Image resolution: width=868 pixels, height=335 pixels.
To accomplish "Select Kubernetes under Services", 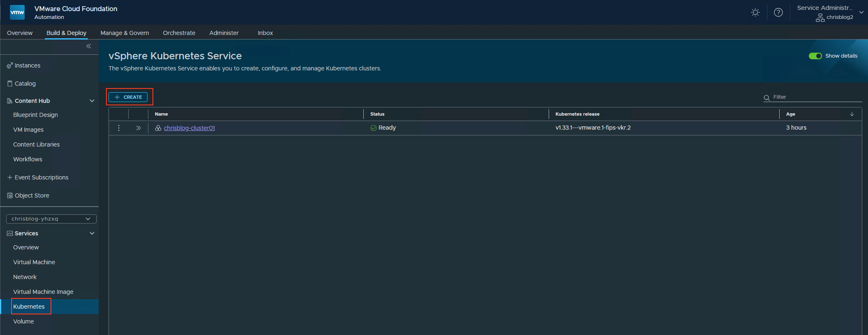I will coord(29,307).
